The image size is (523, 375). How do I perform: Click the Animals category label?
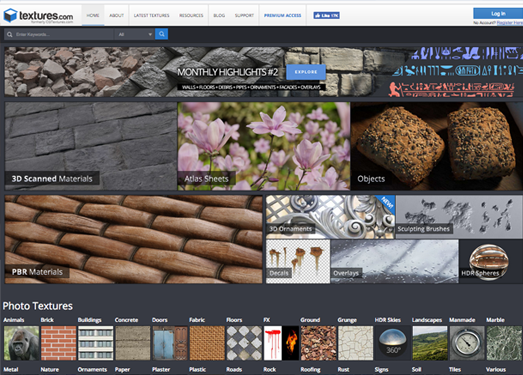[x=14, y=320]
